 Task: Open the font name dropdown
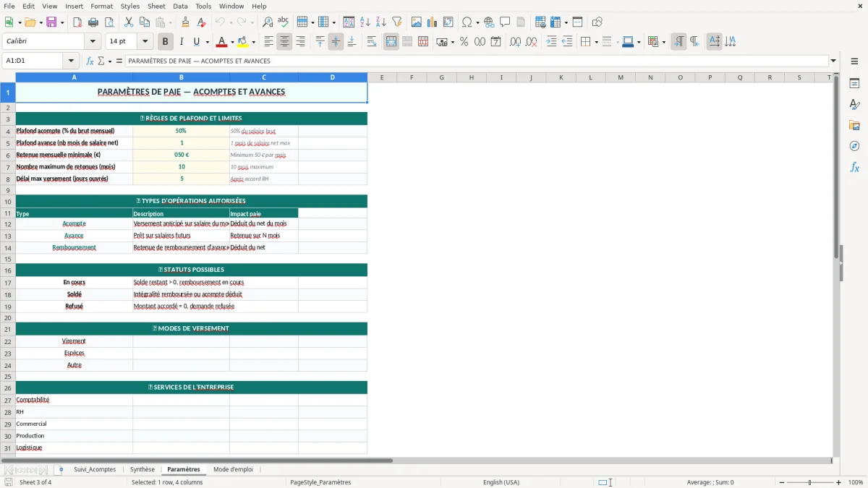tap(93, 42)
